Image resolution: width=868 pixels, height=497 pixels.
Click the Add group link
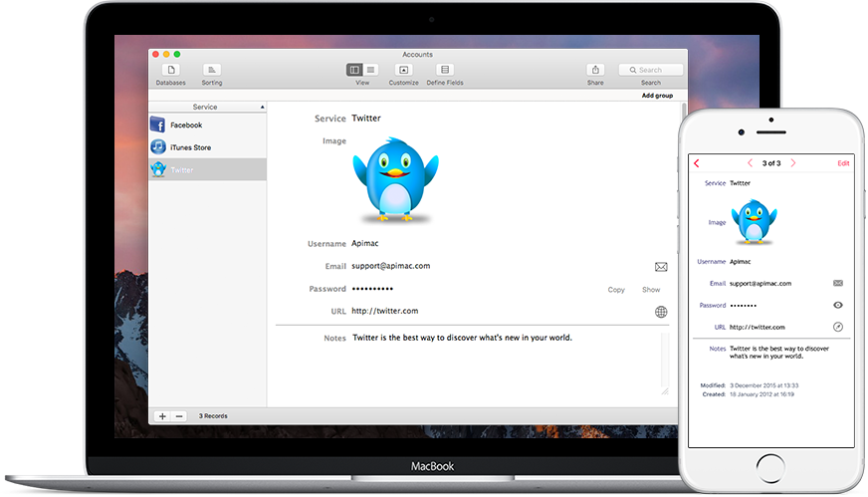[x=657, y=96]
